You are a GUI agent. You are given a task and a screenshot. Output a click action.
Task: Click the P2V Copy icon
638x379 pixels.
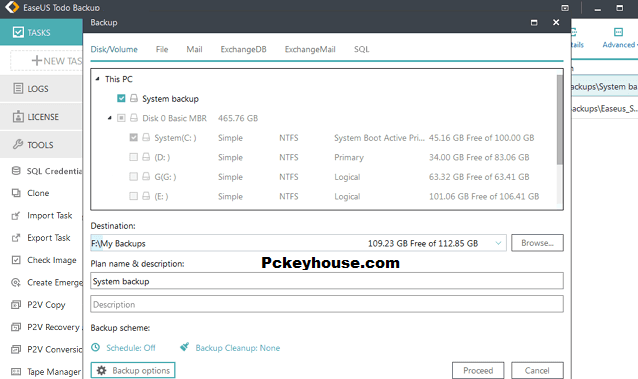(x=16, y=305)
